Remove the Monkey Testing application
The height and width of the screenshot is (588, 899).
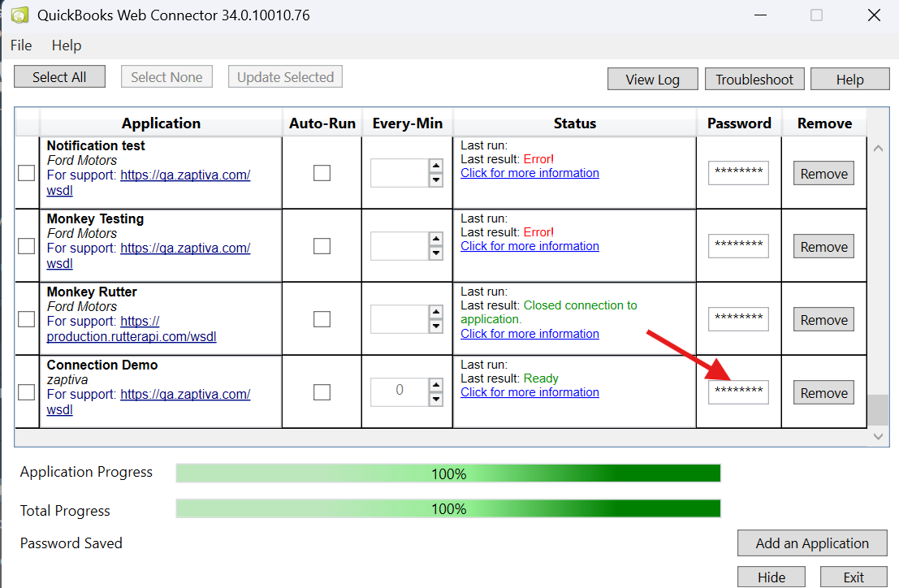point(823,247)
